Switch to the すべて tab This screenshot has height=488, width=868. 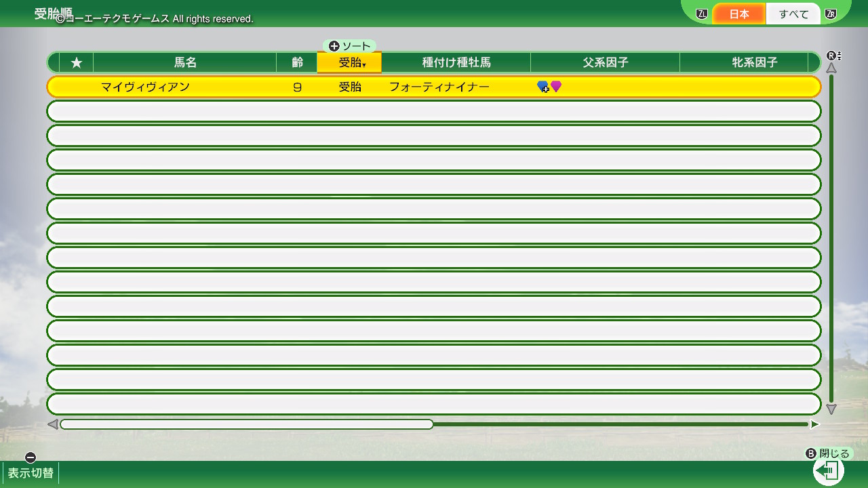tap(793, 14)
